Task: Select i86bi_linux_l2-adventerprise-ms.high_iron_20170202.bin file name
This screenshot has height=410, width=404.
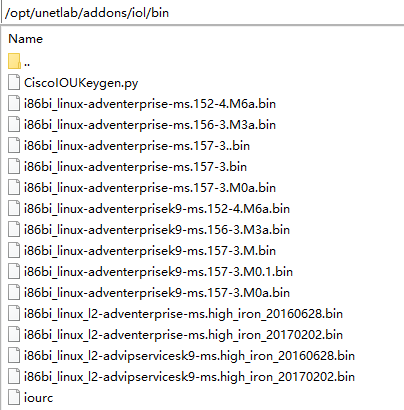Action: point(183,335)
